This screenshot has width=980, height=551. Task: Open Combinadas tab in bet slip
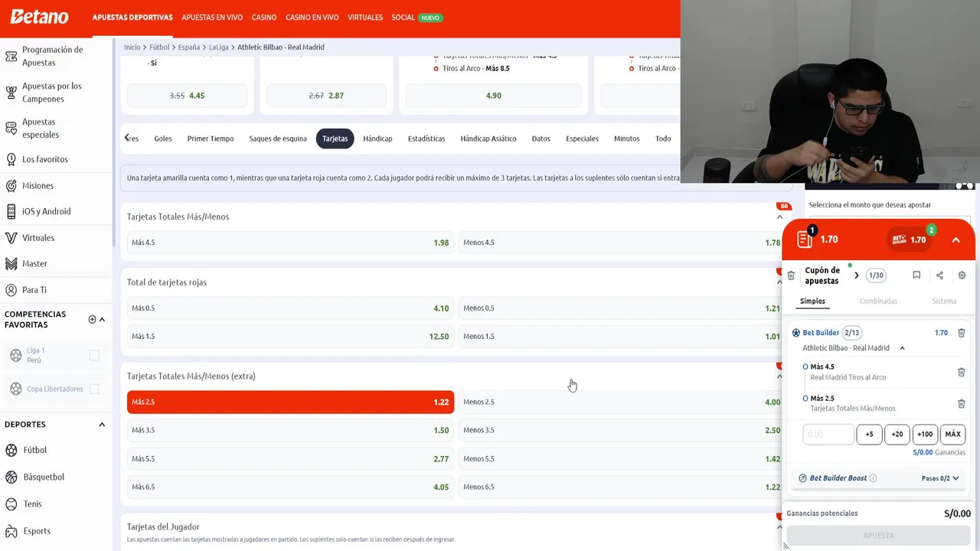878,301
